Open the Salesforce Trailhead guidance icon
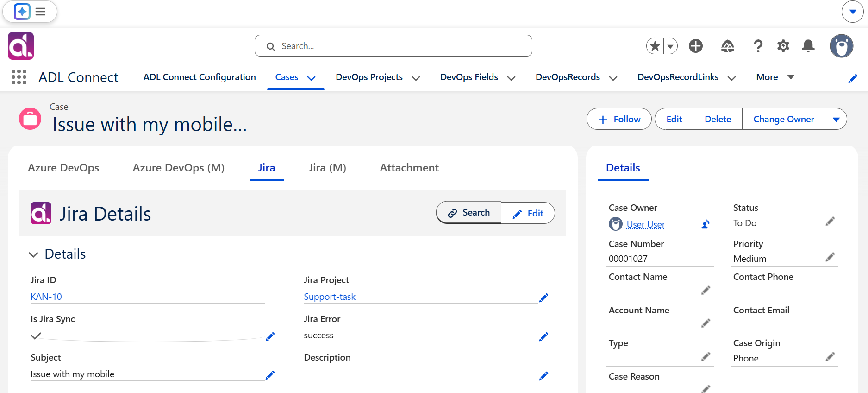This screenshot has height=393, width=868. (728, 46)
